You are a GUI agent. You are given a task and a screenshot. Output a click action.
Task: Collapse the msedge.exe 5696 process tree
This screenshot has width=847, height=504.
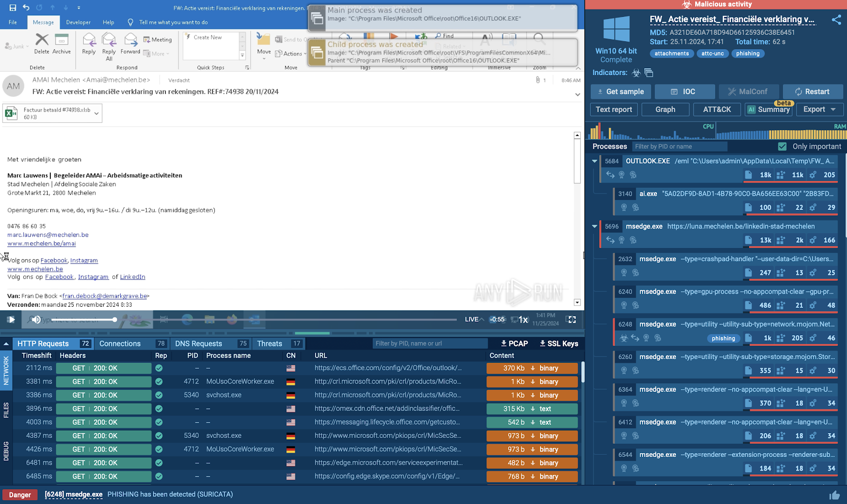[594, 226]
